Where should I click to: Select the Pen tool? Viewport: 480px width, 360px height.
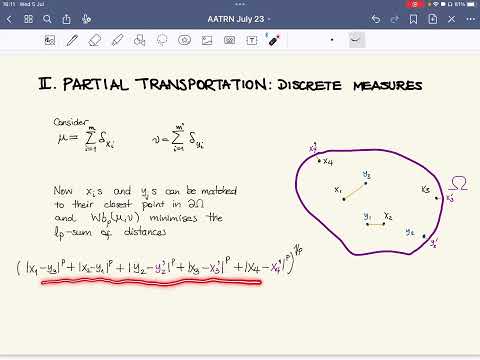tap(72, 40)
